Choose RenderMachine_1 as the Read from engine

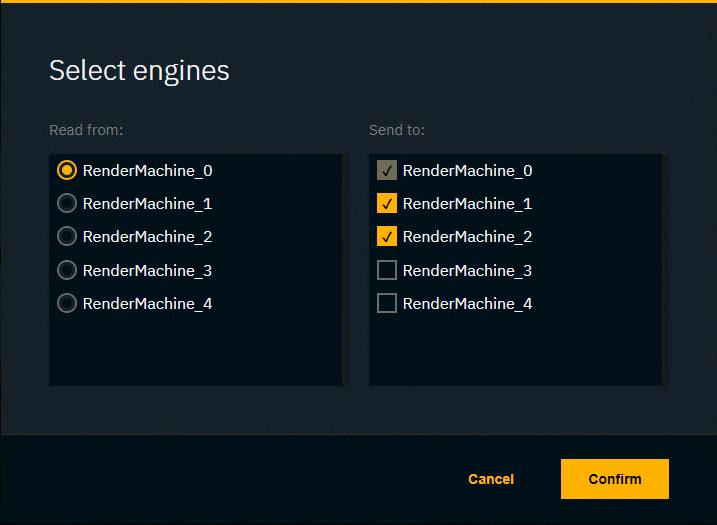point(67,204)
